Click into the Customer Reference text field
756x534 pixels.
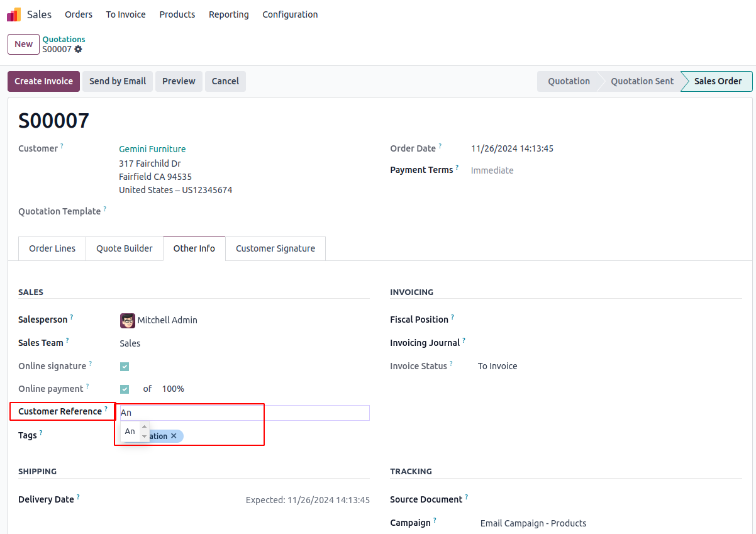(245, 413)
